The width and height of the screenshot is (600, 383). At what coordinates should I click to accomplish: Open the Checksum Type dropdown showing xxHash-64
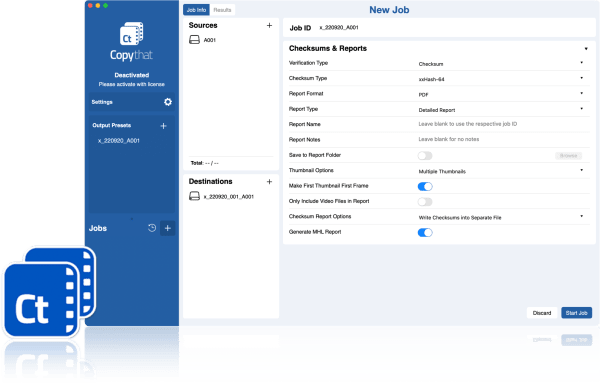[501, 79]
